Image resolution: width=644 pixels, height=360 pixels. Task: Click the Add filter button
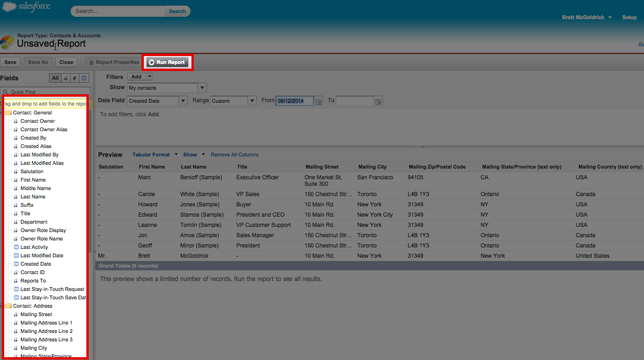136,77
